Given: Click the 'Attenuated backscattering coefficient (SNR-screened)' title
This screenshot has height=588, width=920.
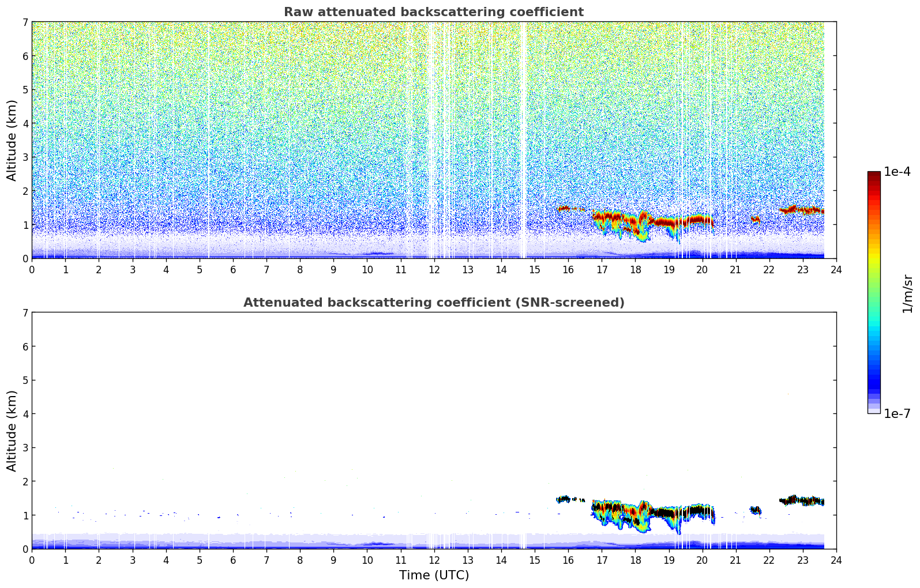Looking at the screenshot, I should (433, 303).
